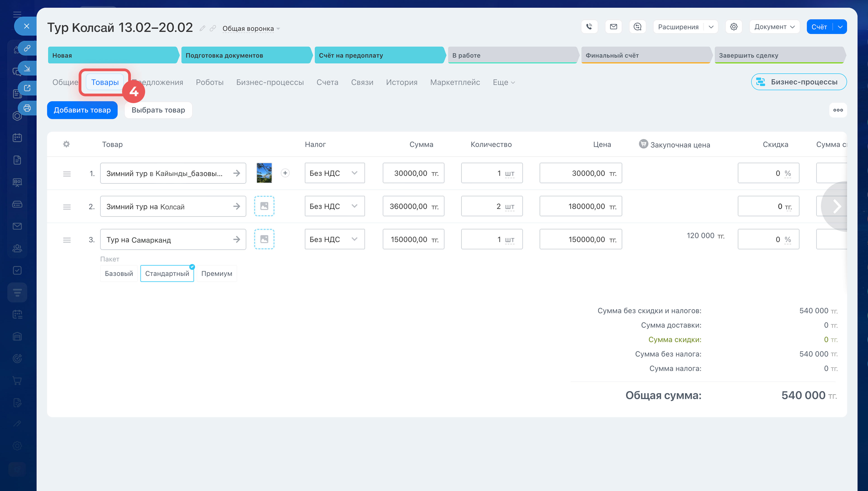This screenshot has height=491, width=868.
Task: Click the email envelope icon in header
Action: pos(613,27)
